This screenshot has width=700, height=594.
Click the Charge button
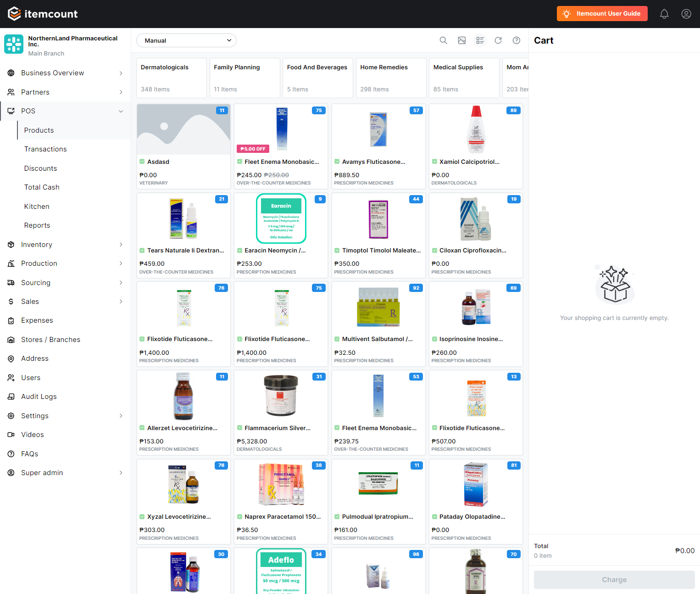pyautogui.click(x=614, y=580)
